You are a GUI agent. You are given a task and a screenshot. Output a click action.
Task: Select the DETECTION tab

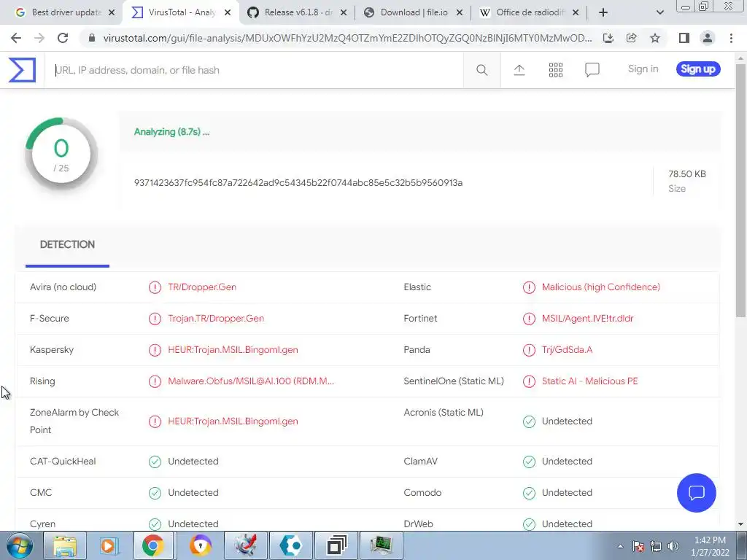click(67, 245)
